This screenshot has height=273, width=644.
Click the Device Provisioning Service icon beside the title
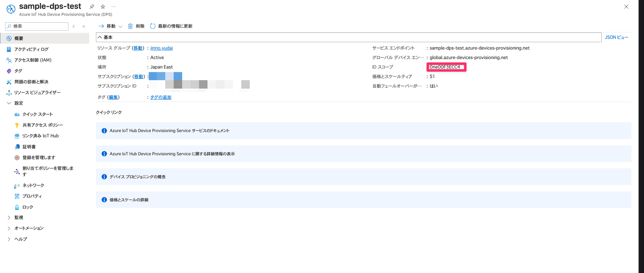(11, 9)
